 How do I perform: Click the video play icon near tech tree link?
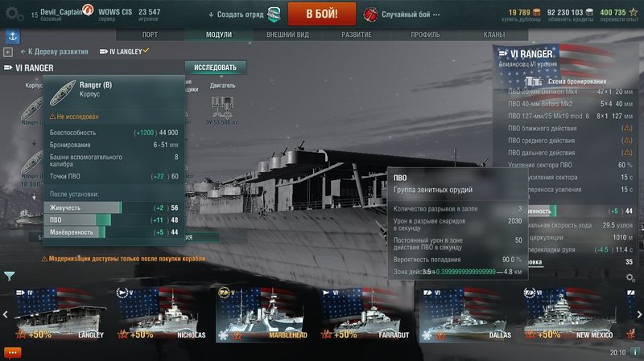tap(8, 52)
